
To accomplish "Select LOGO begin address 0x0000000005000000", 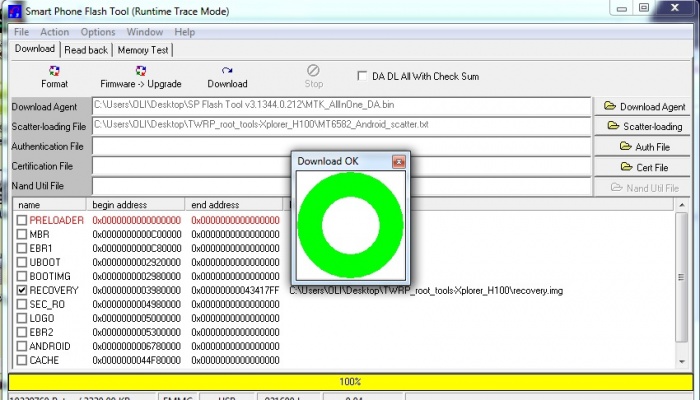I will (137, 318).
